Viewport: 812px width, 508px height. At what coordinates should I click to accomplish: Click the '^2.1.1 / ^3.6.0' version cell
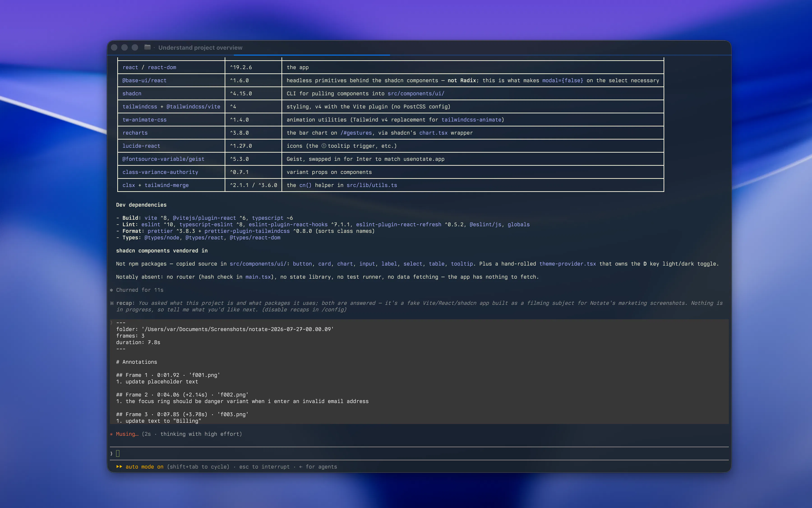pyautogui.click(x=253, y=185)
